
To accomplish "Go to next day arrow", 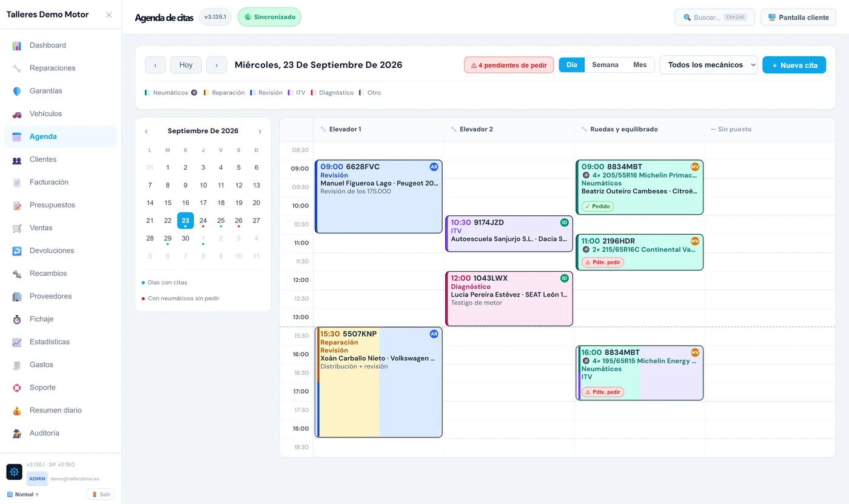I will [x=216, y=65].
